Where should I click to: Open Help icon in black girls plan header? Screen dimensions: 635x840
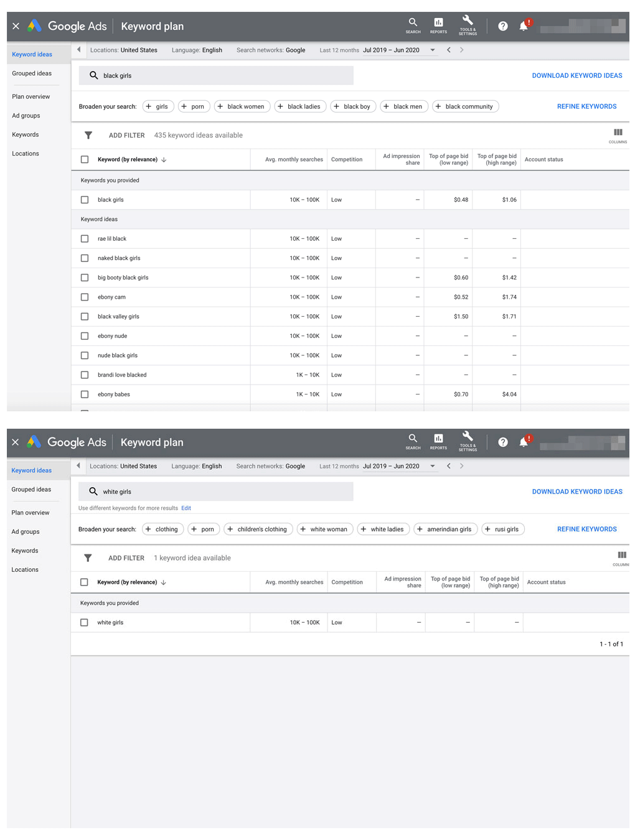(503, 26)
